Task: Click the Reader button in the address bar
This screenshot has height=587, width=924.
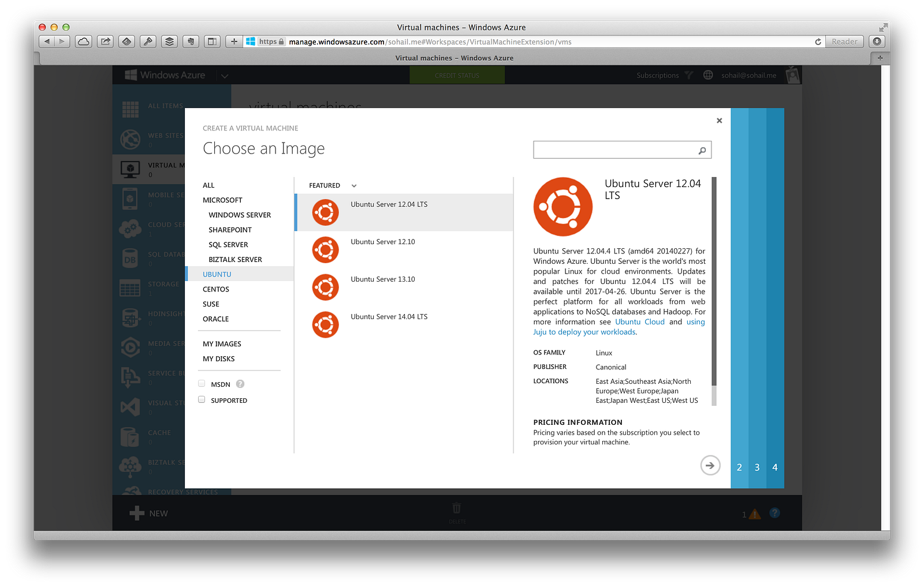Action: tap(844, 42)
